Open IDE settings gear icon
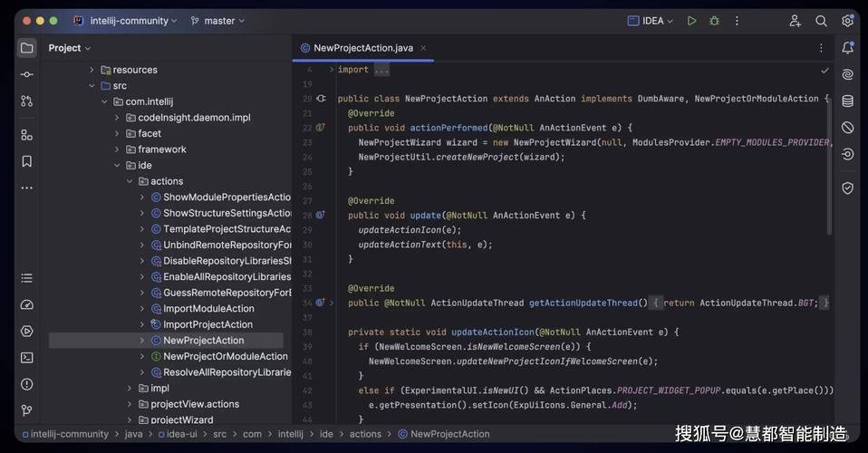Viewport: 868px width, 453px height. (847, 21)
